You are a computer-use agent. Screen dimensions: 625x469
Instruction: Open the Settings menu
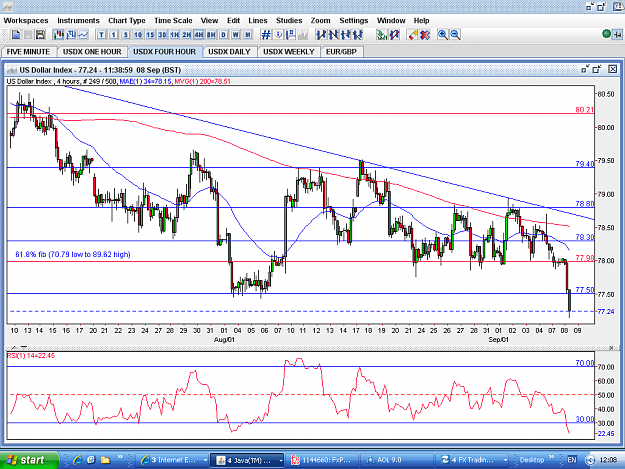tap(354, 21)
